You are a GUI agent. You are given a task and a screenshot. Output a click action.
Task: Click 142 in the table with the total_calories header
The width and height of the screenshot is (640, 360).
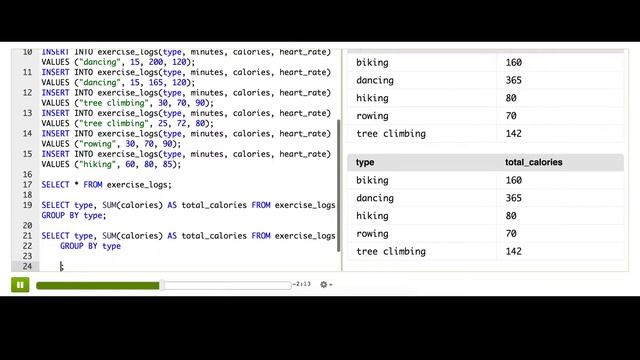(513, 251)
